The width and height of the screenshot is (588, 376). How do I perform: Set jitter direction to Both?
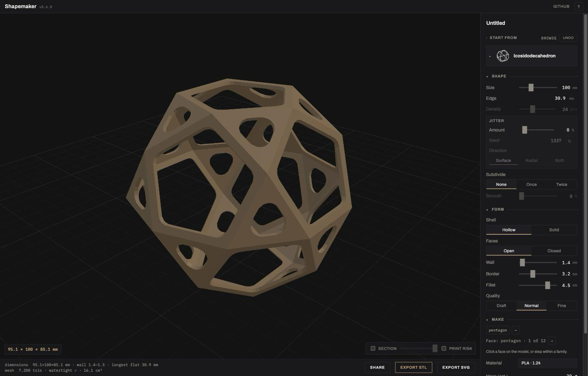(560, 161)
